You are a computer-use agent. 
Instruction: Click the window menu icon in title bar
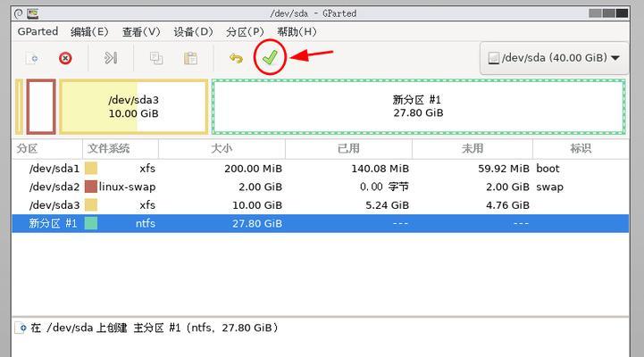19,13
